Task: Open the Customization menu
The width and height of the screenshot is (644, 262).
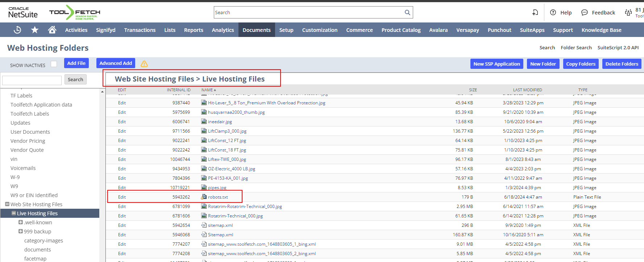Action: click(x=320, y=30)
